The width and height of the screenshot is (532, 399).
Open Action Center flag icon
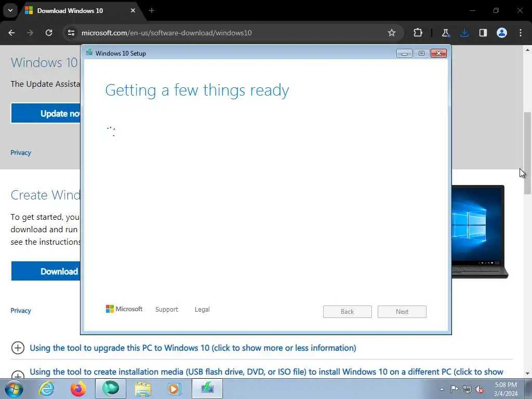pyautogui.click(x=454, y=389)
